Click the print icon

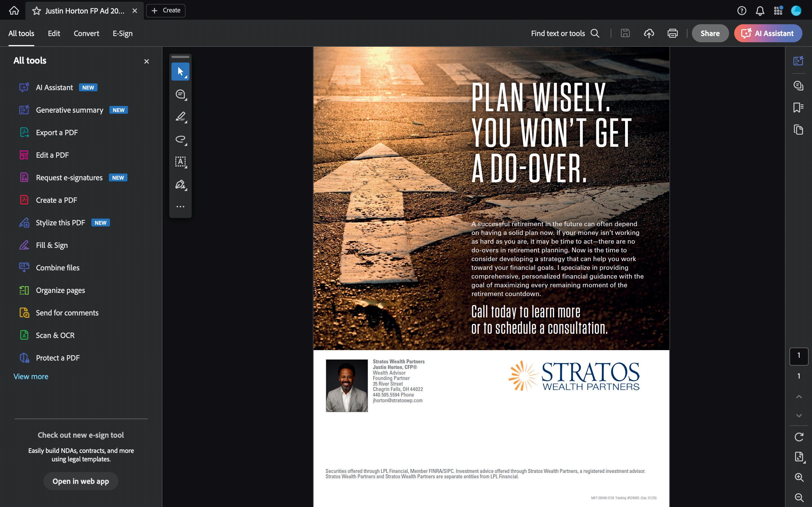pos(672,33)
